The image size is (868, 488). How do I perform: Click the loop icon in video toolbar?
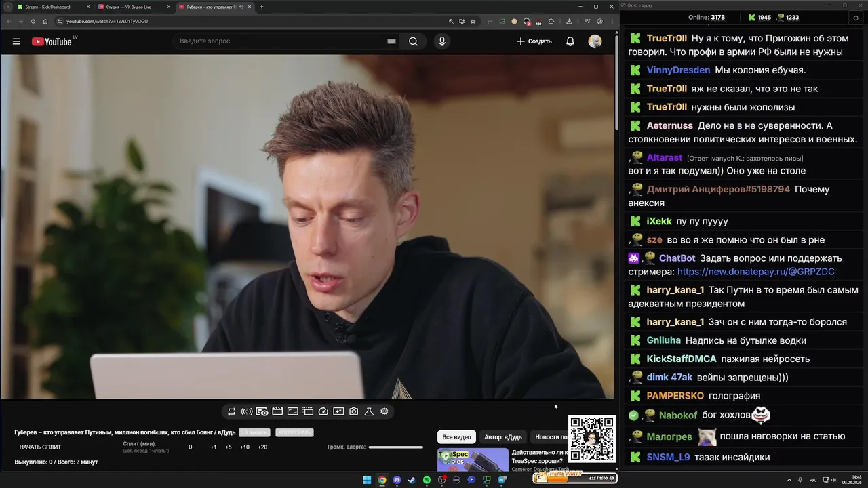click(231, 411)
